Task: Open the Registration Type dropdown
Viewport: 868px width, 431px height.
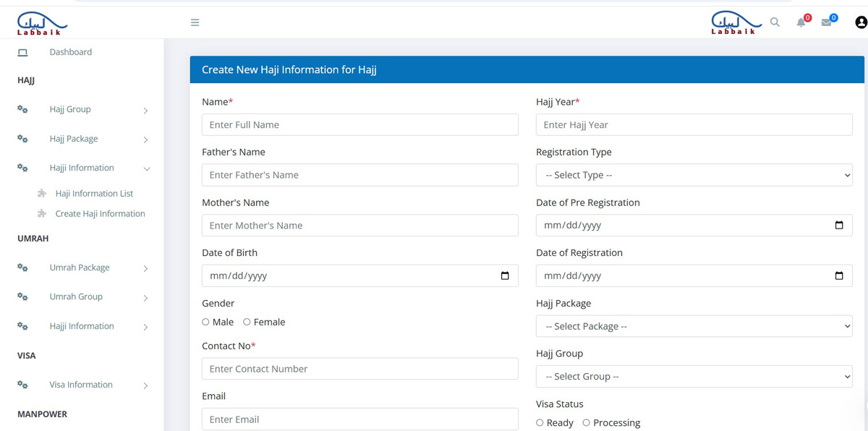Action: tap(694, 175)
